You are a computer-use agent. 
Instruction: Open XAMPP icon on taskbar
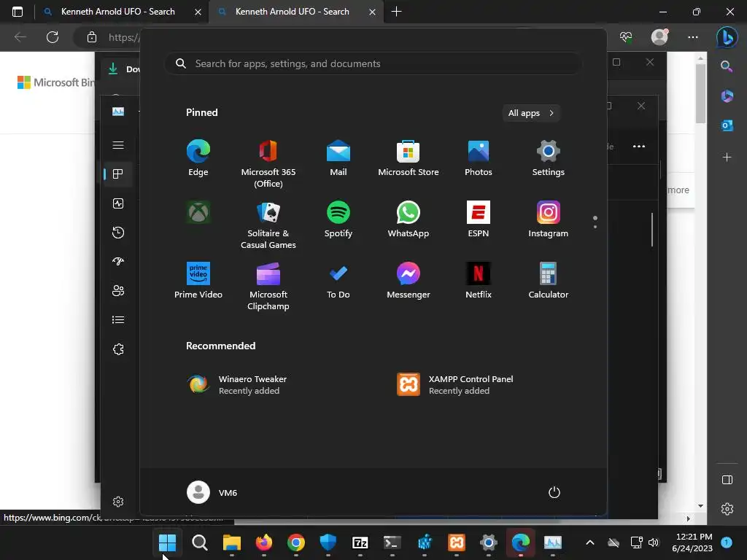coord(457,542)
